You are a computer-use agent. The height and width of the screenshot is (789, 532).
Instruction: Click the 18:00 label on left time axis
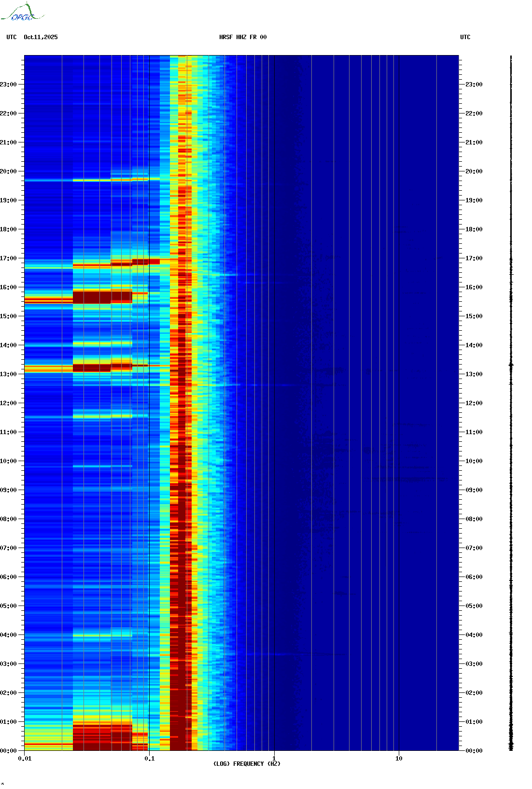[8, 229]
